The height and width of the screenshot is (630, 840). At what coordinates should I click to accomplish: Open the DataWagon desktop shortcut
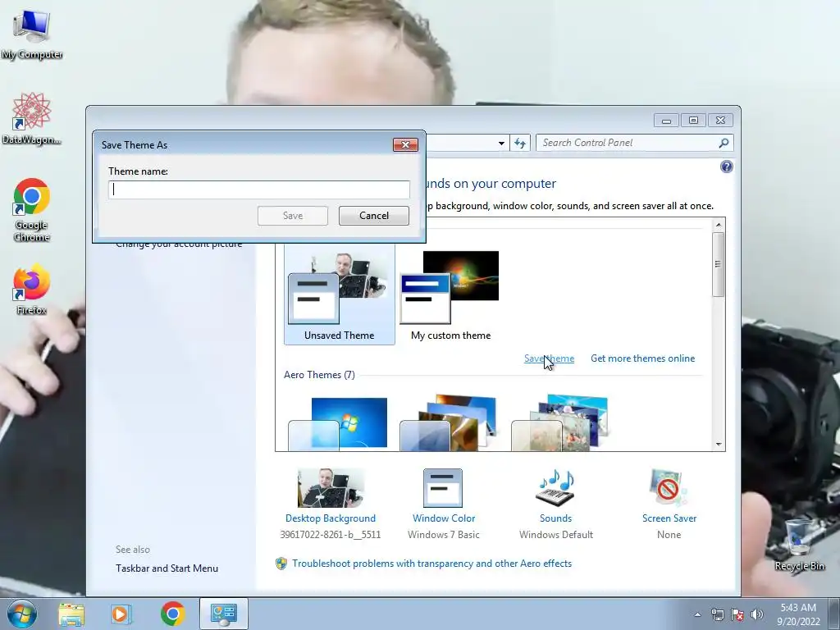[x=32, y=118]
